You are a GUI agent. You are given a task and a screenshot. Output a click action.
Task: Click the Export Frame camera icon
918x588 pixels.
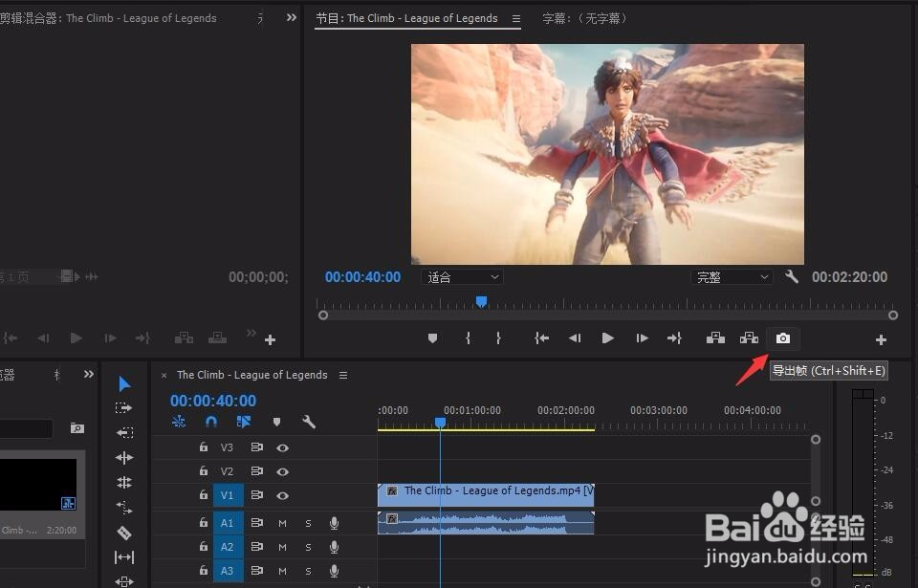783,338
